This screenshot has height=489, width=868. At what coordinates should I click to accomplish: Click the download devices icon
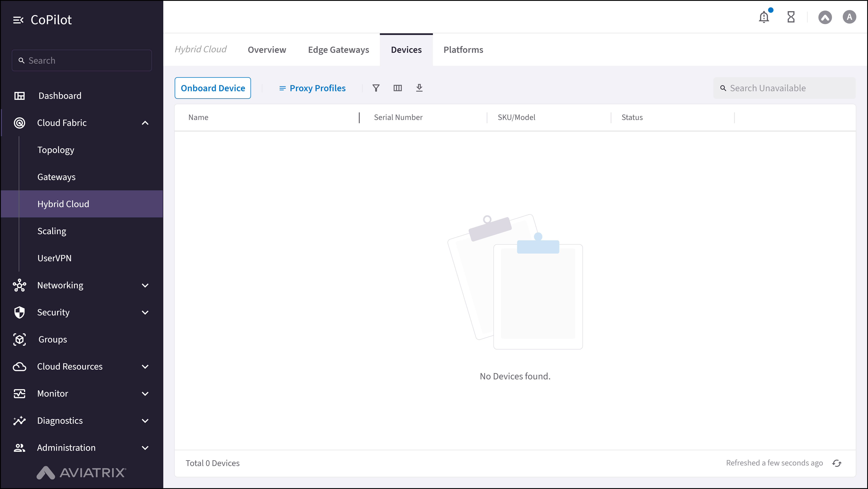coord(419,88)
